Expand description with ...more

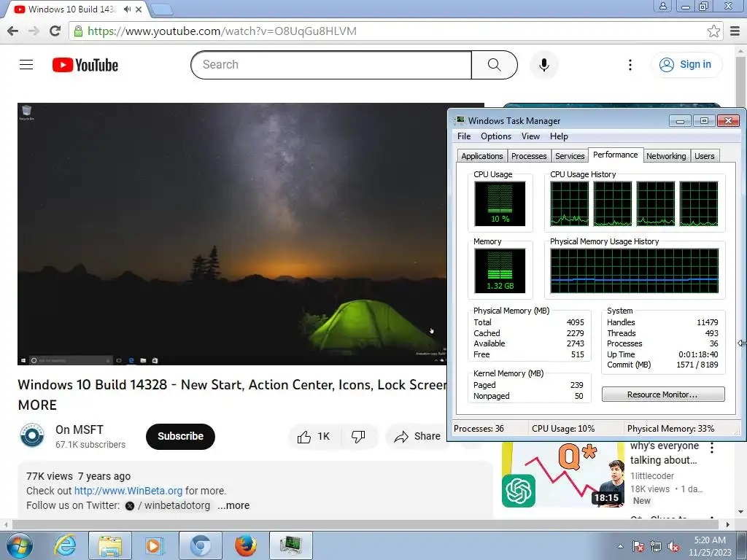coord(233,505)
